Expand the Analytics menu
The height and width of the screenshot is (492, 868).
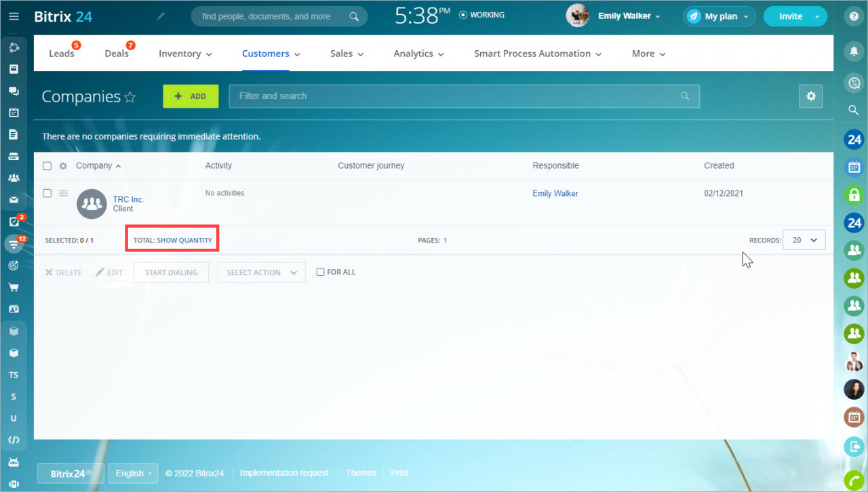419,54
